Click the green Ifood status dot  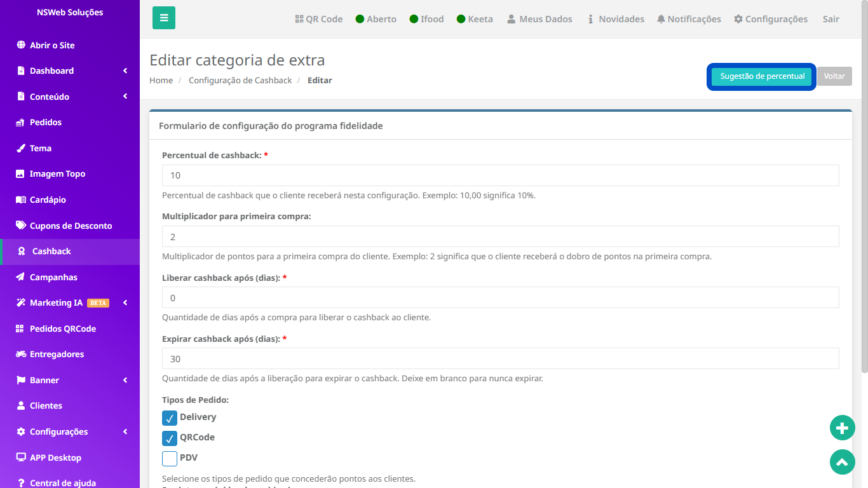[x=414, y=19]
